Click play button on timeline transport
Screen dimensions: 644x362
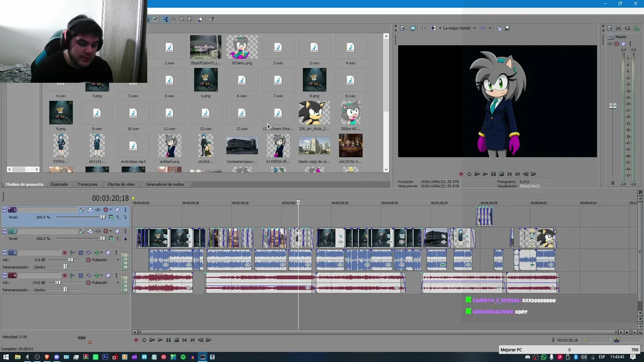pos(160,340)
